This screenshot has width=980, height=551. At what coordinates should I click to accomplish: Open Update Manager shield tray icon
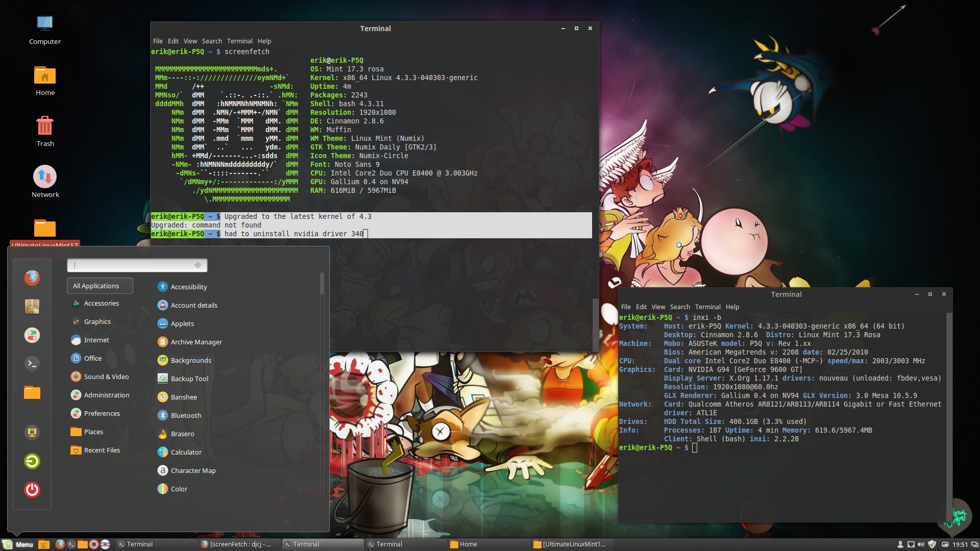(932, 544)
